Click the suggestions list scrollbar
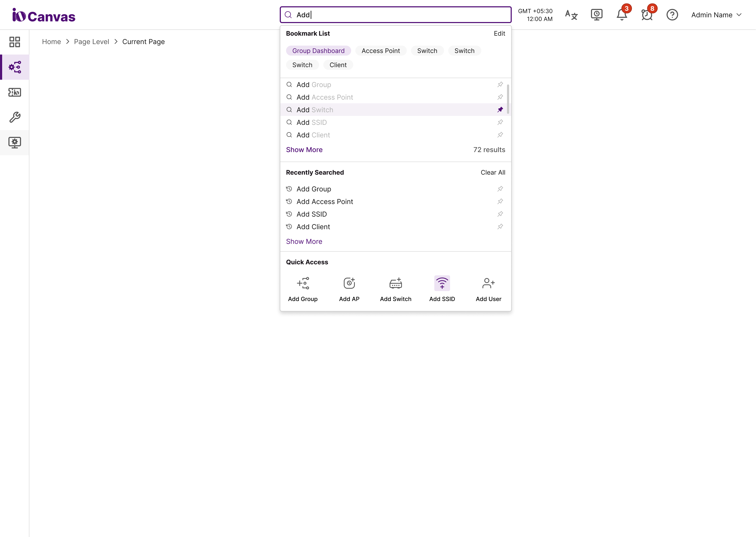The height and width of the screenshot is (537, 756). tap(508, 99)
